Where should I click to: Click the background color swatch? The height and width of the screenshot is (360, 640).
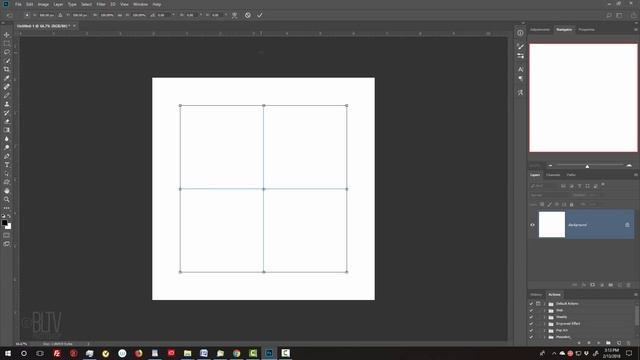click(x=9, y=227)
